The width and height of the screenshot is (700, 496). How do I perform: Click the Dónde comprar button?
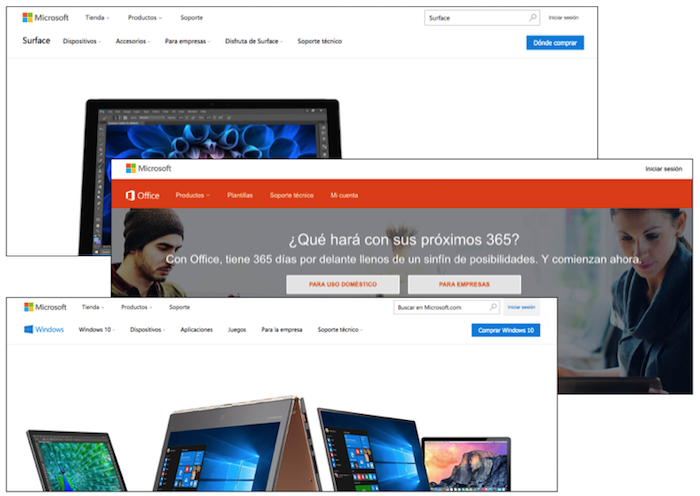click(555, 43)
